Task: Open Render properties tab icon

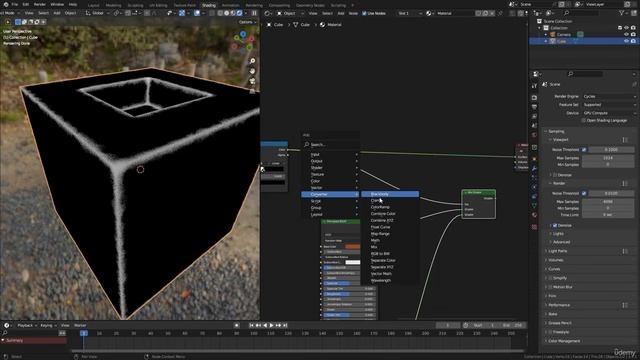Action: [535, 98]
